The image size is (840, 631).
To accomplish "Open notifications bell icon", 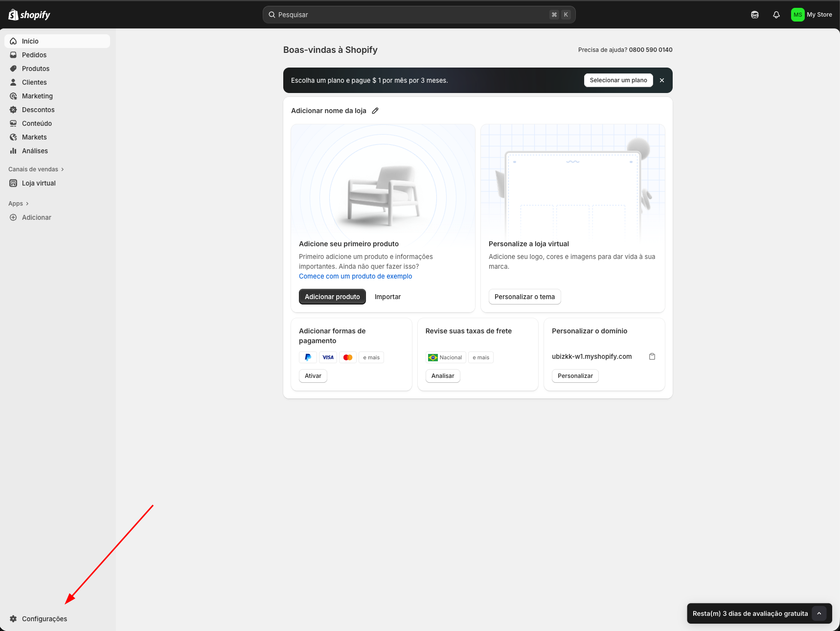I will point(776,15).
